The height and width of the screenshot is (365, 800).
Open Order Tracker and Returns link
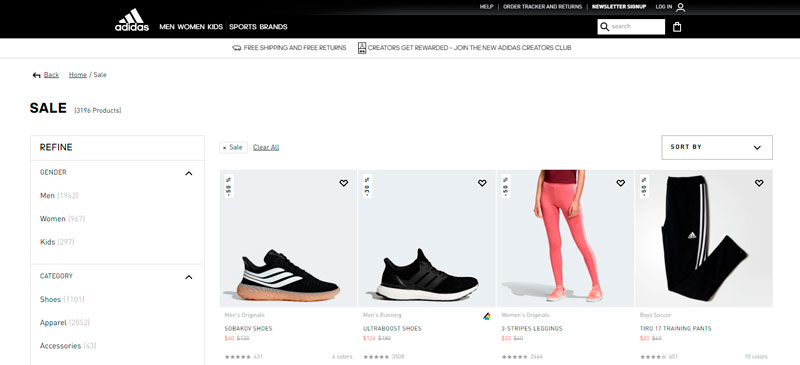[542, 7]
